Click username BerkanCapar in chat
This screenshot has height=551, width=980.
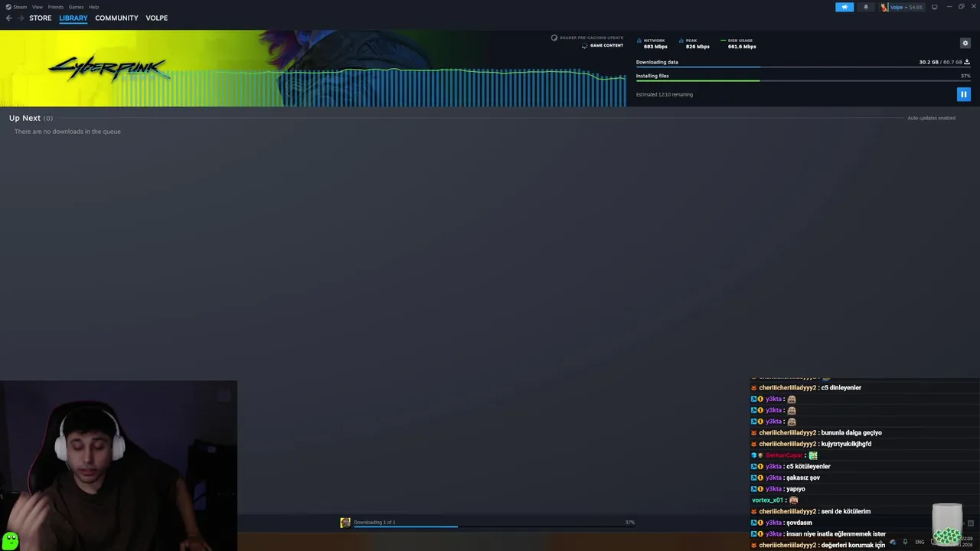click(x=784, y=455)
